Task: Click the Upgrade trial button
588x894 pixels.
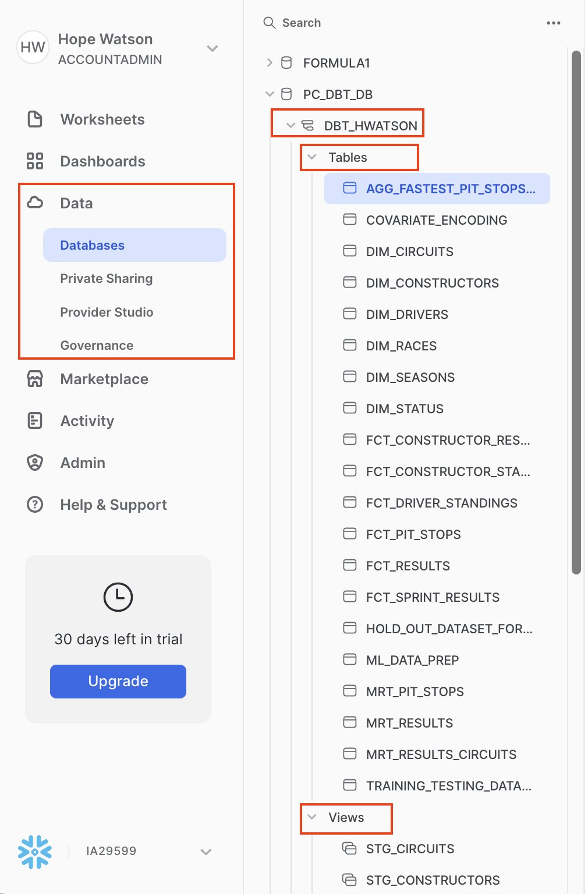Action: coord(118,681)
